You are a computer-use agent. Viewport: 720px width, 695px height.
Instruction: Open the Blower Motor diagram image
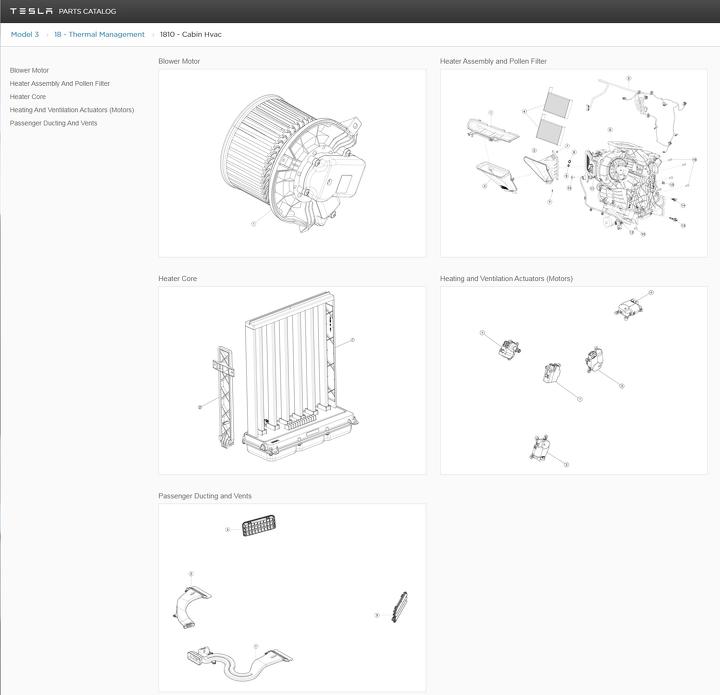pyautogui.click(x=292, y=162)
